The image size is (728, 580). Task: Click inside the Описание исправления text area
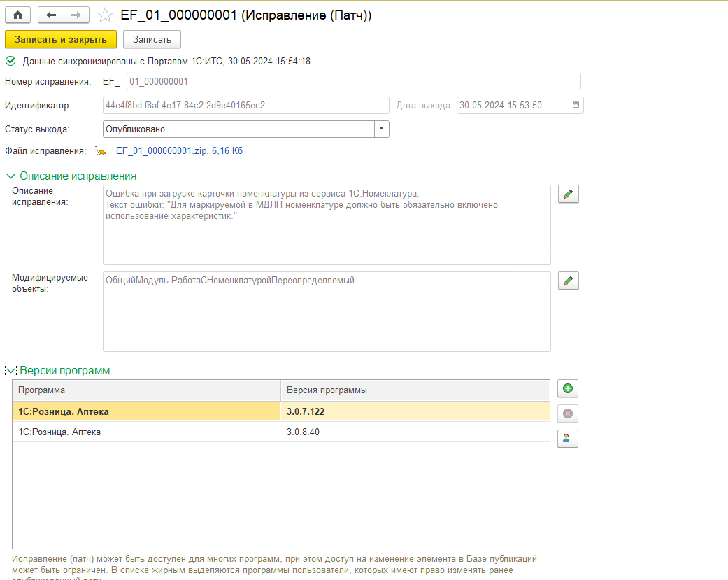(327, 225)
